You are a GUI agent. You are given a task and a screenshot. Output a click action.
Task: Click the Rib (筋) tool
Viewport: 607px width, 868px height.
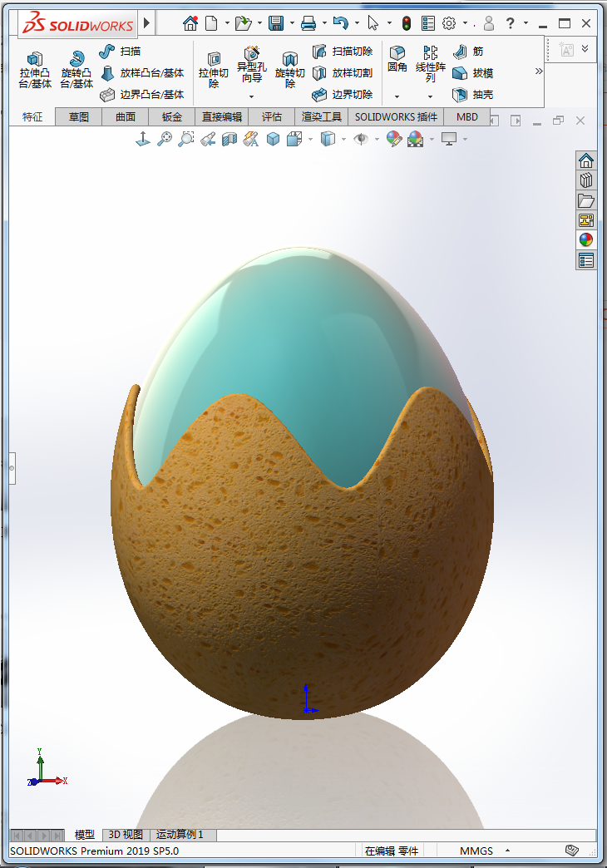click(468, 52)
